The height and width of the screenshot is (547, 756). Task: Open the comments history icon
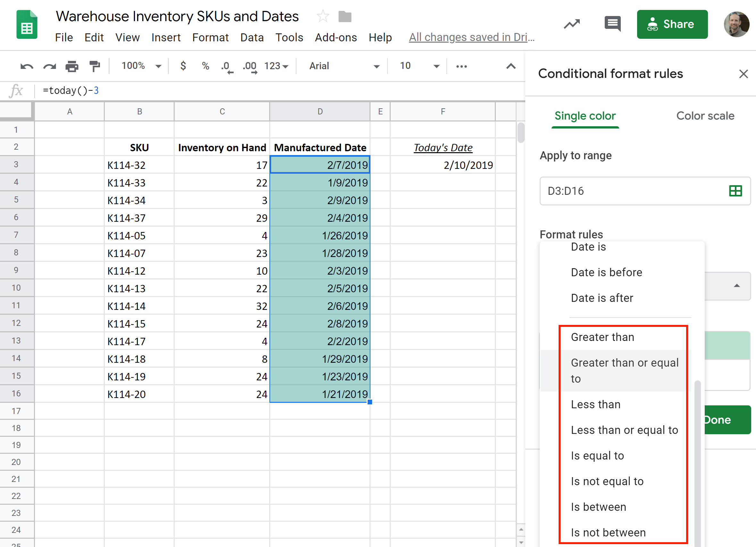pos(612,24)
